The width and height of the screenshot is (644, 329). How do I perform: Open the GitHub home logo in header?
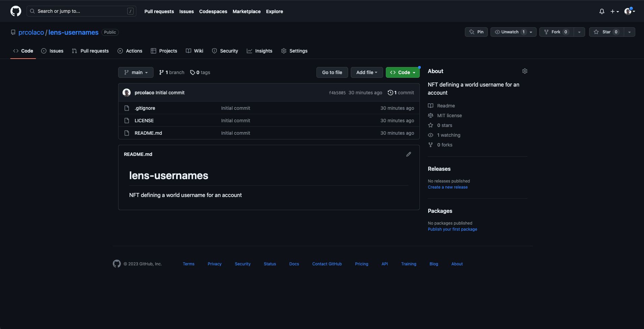(x=16, y=11)
